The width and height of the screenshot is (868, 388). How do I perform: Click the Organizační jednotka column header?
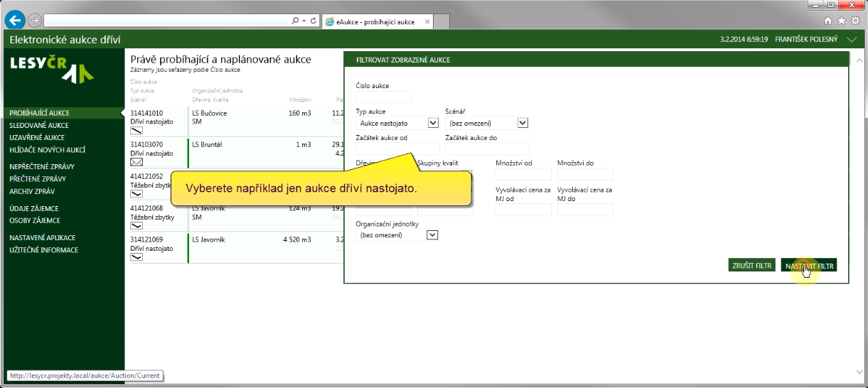click(x=218, y=91)
